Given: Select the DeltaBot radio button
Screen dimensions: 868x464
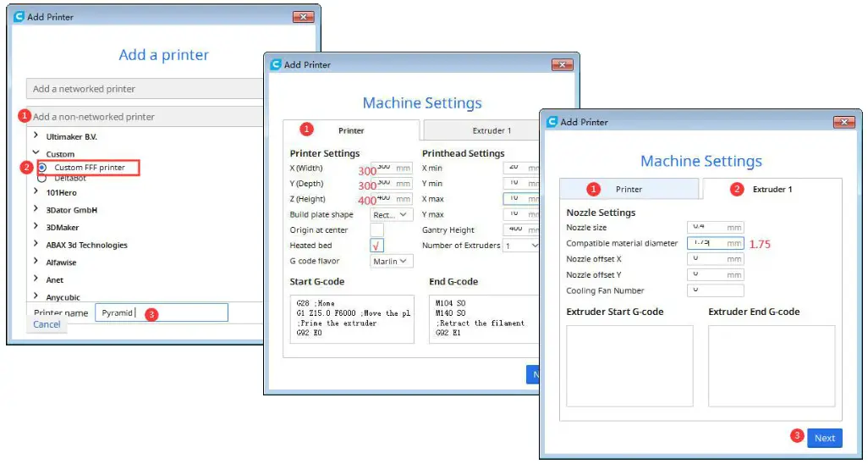Looking at the screenshot, I should click(42, 178).
